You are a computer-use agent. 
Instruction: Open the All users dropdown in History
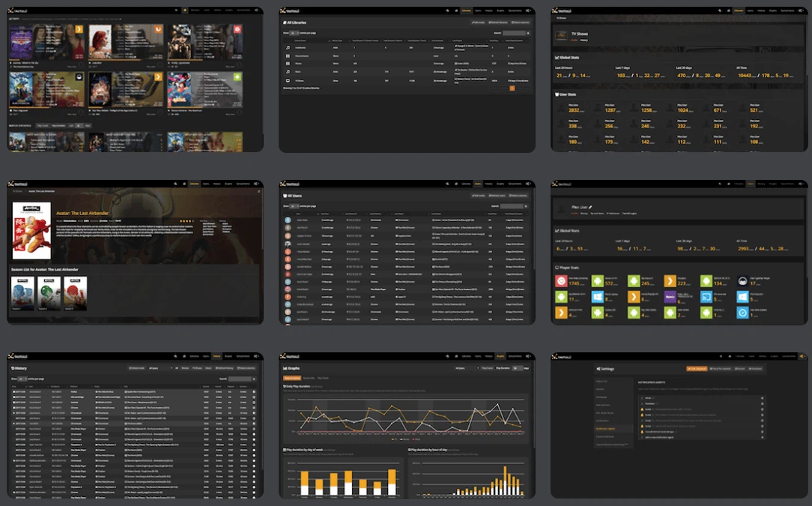coord(160,368)
